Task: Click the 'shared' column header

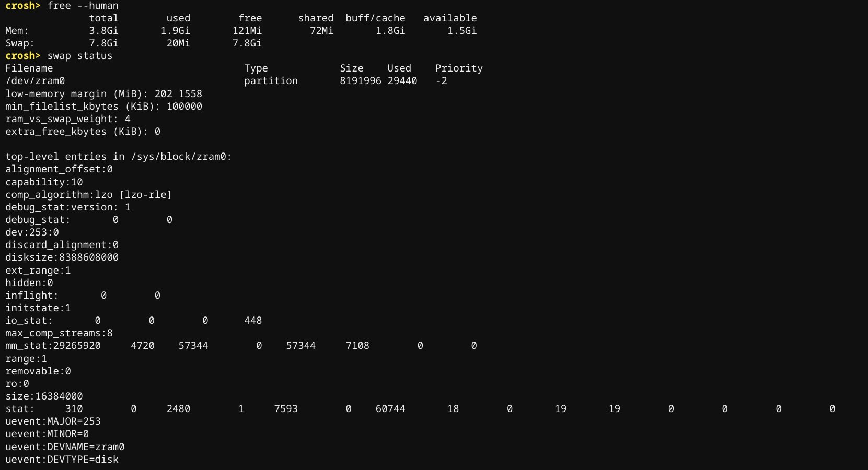Action: [316, 18]
